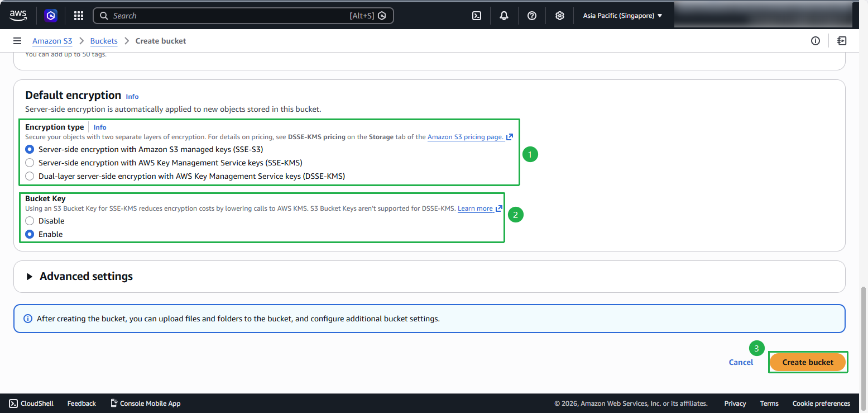Image resolution: width=868 pixels, height=413 pixels.
Task: Open the services grid menu
Action: pyautogui.click(x=79, y=16)
